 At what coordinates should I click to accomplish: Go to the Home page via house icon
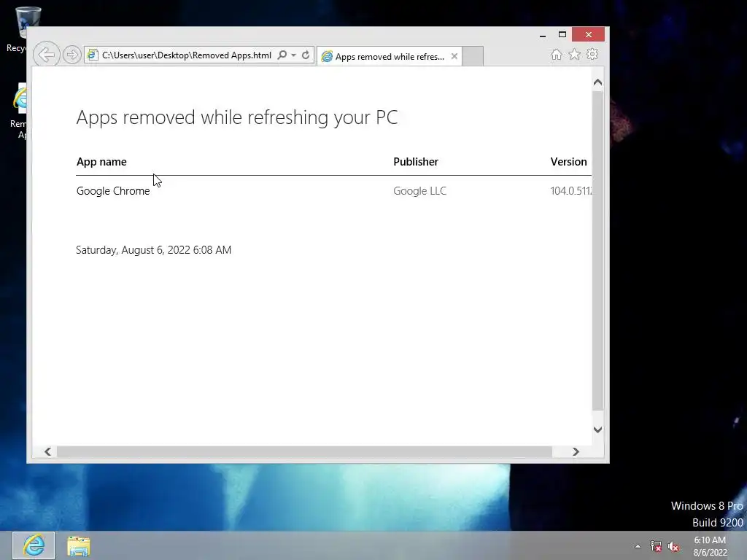pyautogui.click(x=556, y=54)
